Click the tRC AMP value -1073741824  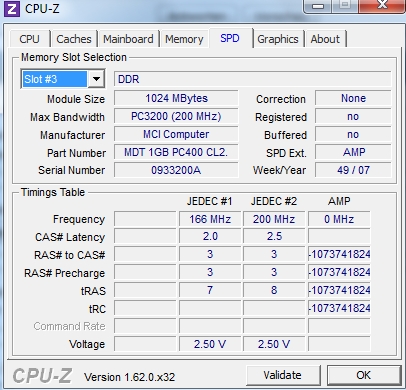click(339, 308)
